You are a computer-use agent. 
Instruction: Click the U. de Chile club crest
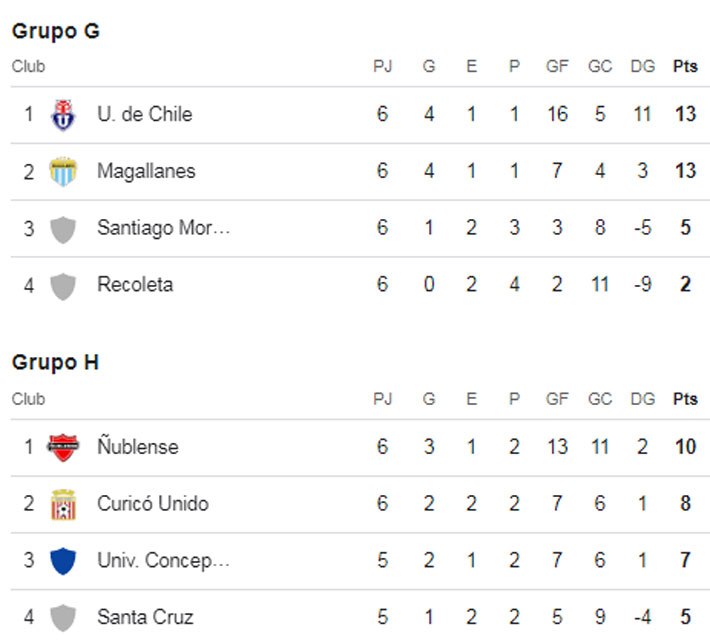(x=63, y=114)
